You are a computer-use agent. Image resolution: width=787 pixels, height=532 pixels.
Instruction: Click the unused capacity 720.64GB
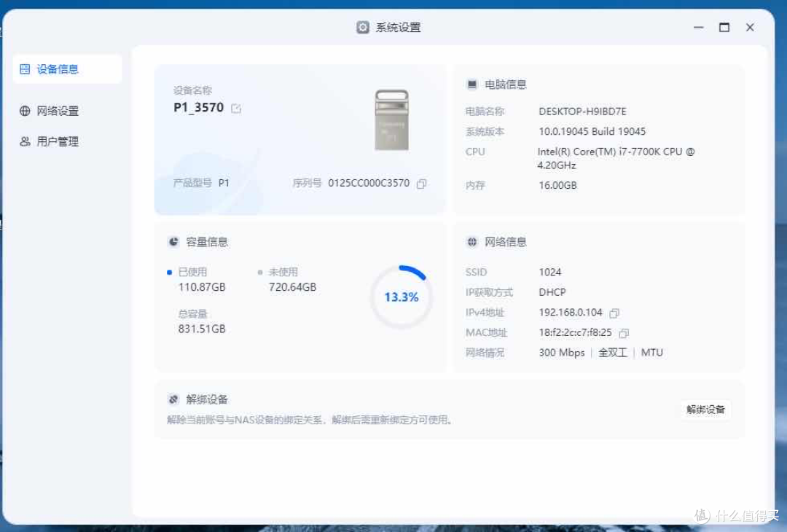click(293, 287)
